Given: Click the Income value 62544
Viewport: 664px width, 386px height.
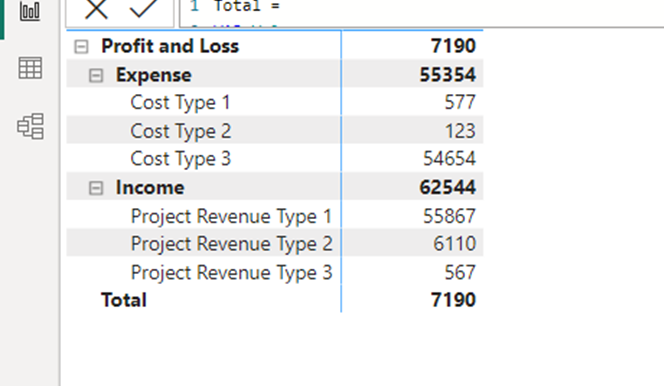Looking at the screenshot, I should coord(448,187).
